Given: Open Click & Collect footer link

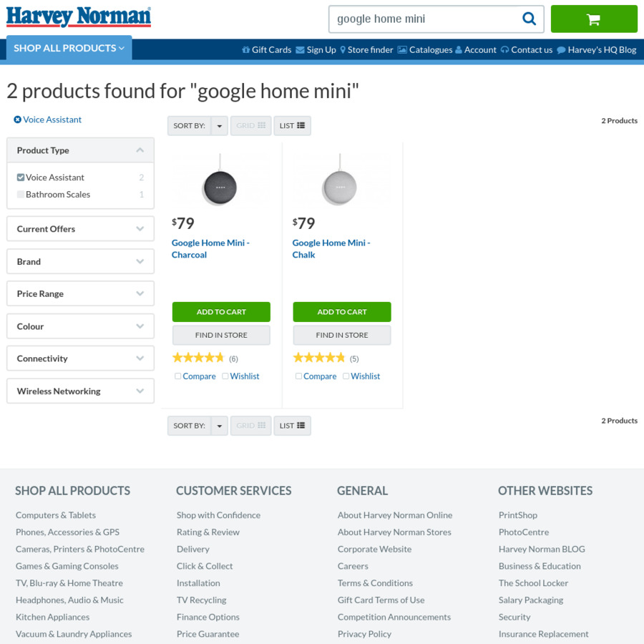Looking at the screenshot, I should 205,566.
